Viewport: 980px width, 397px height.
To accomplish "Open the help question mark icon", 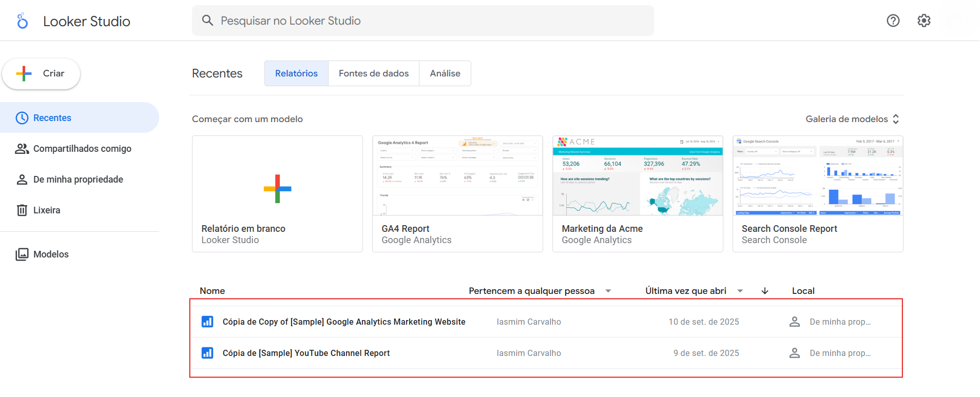I will pos(893,21).
